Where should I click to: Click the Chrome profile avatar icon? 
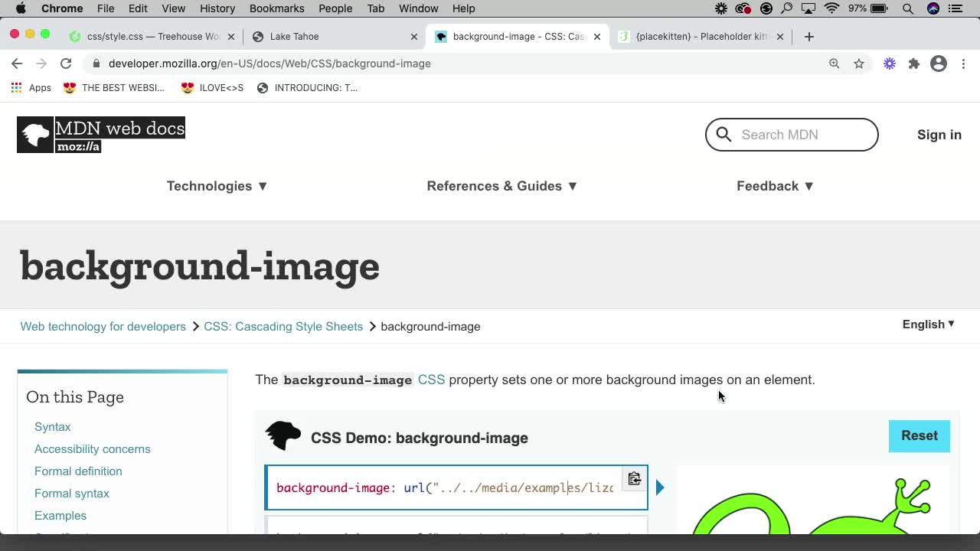(939, 64)
